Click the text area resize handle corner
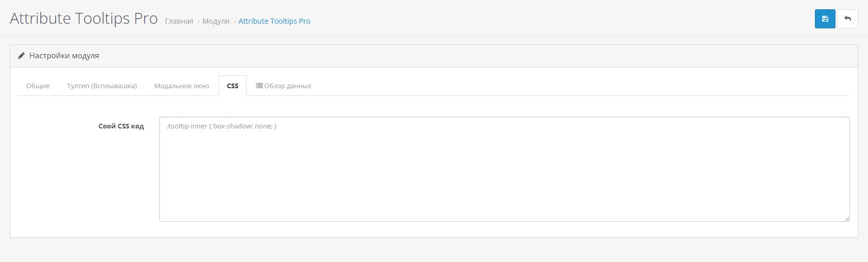Screen dimensions: 868x262 846,219
